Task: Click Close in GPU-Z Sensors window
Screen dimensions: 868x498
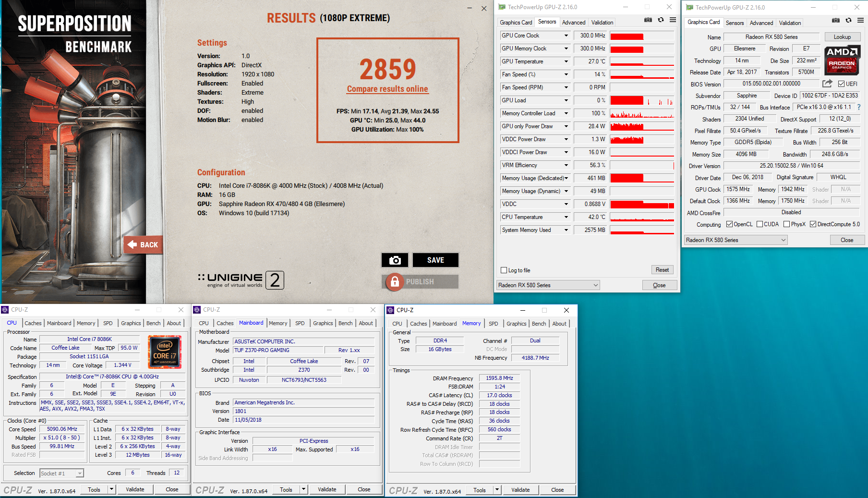Action: [x=659, y=285]
